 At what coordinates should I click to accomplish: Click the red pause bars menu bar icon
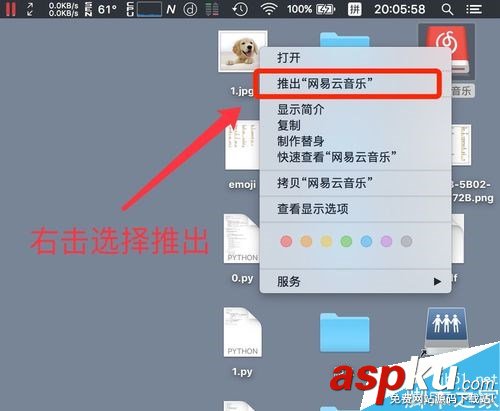[10, 9]
